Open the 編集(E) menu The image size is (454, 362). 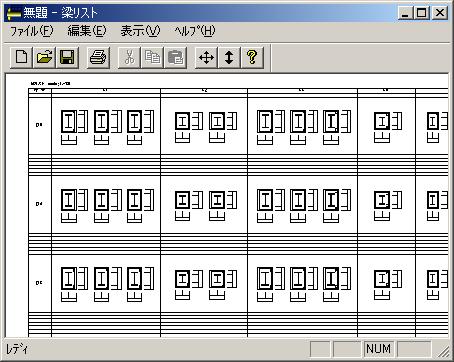click(87, 31)
